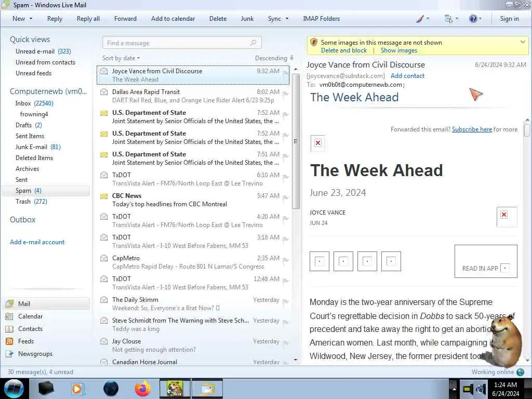
Task: Open the Windows Start orb
Action: pos(14,389)
